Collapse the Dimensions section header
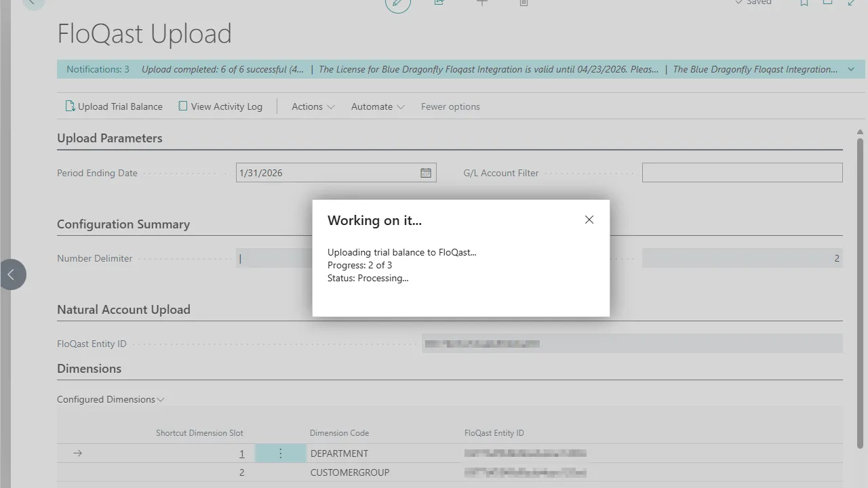The image size is (868, 488). click(x=90, y=369)
